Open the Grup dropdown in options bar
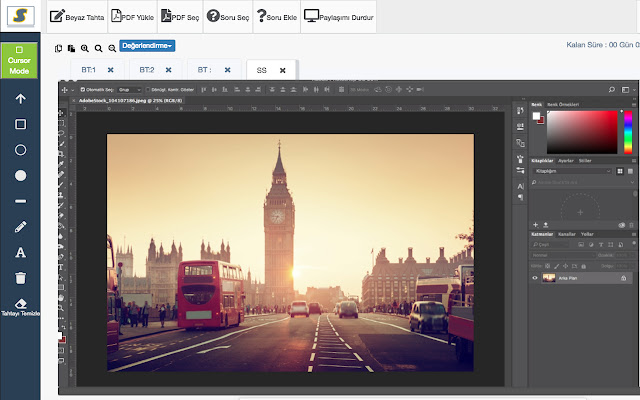Screen dimensions: 640x400 pos(130,89)
